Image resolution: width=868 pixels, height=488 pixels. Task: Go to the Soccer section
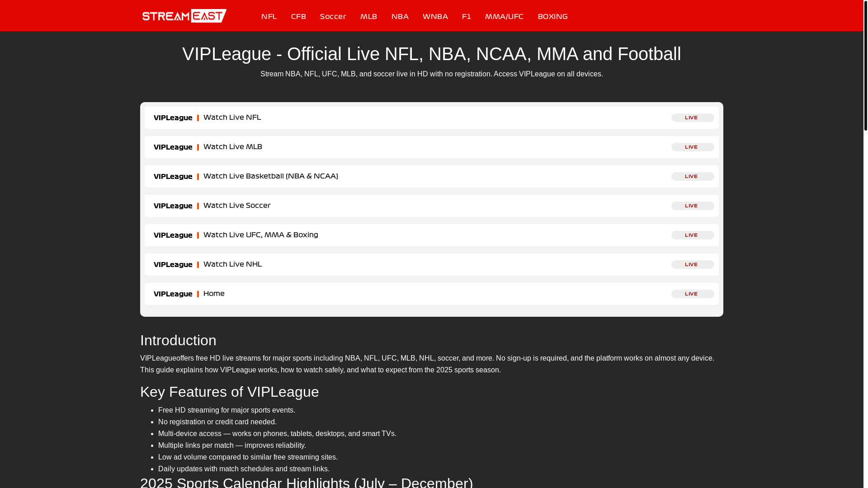(x=333, y=16)
